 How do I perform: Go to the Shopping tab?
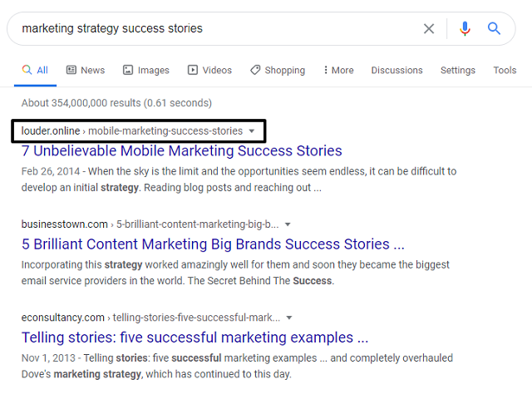point(278,71)
